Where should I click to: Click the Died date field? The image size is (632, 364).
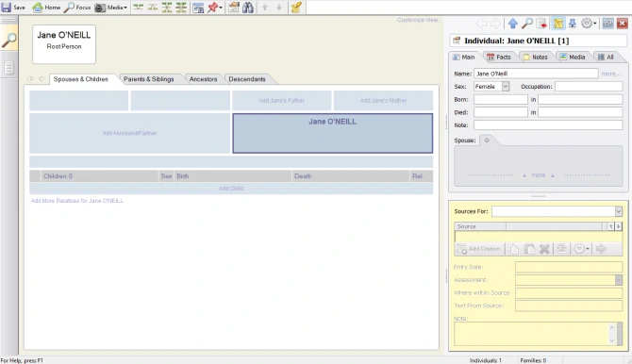[501, 112]
